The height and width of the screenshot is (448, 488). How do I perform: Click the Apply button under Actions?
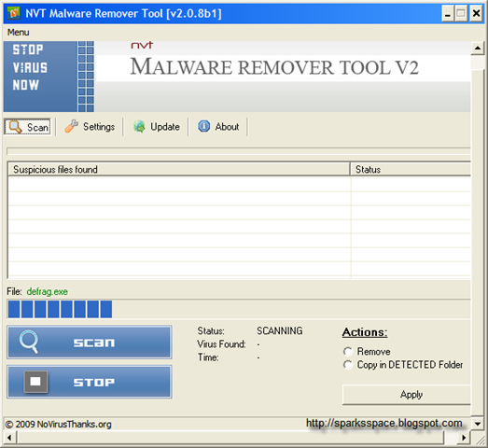click(407, 395)
